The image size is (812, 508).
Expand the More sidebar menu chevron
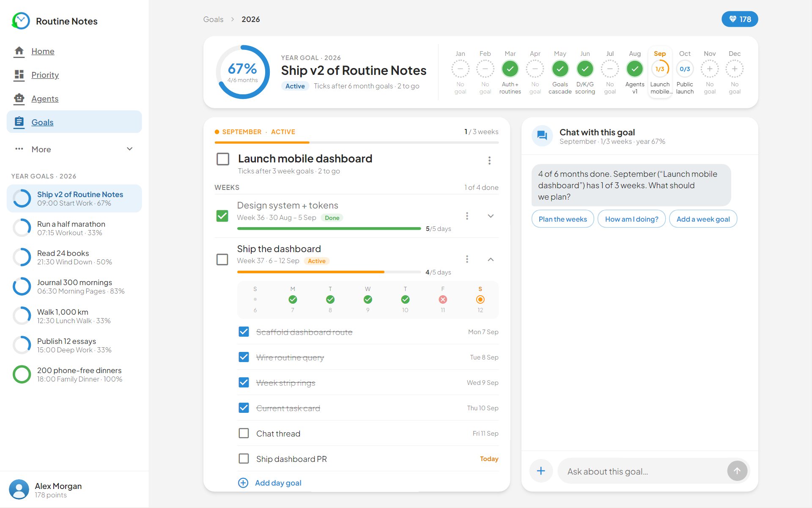pos(130,149)
